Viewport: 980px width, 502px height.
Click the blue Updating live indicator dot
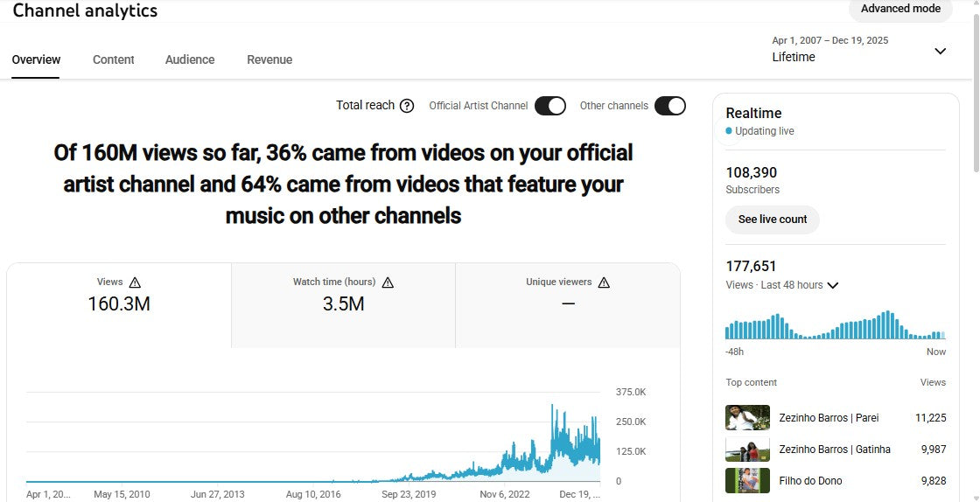[x=729, y=131]
